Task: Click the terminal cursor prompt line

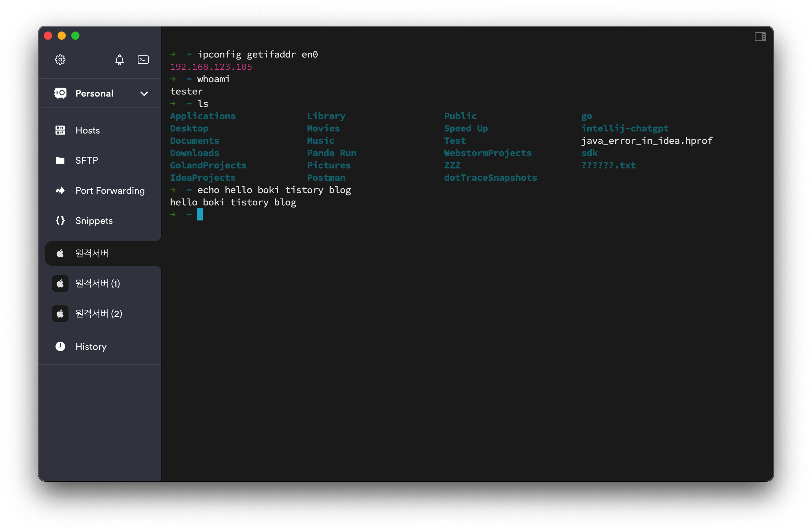Action: pyautogui.click(x=200, y=215)
